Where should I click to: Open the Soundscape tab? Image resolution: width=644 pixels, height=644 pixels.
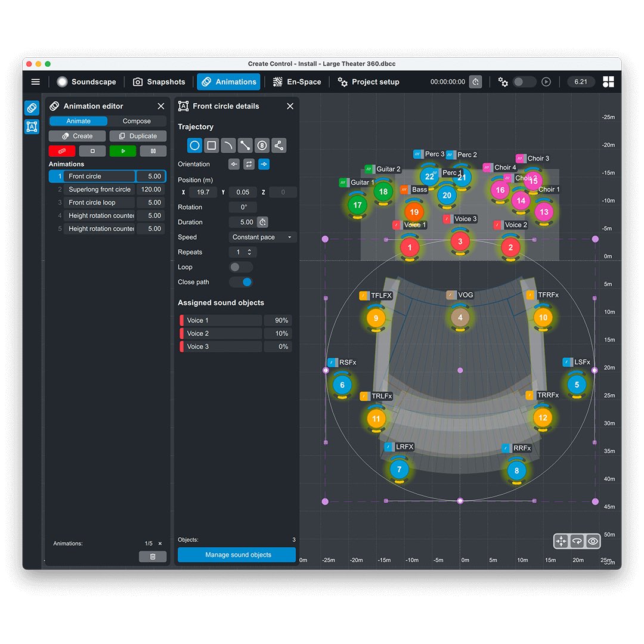pyautogui.click(x=86, y=82)
